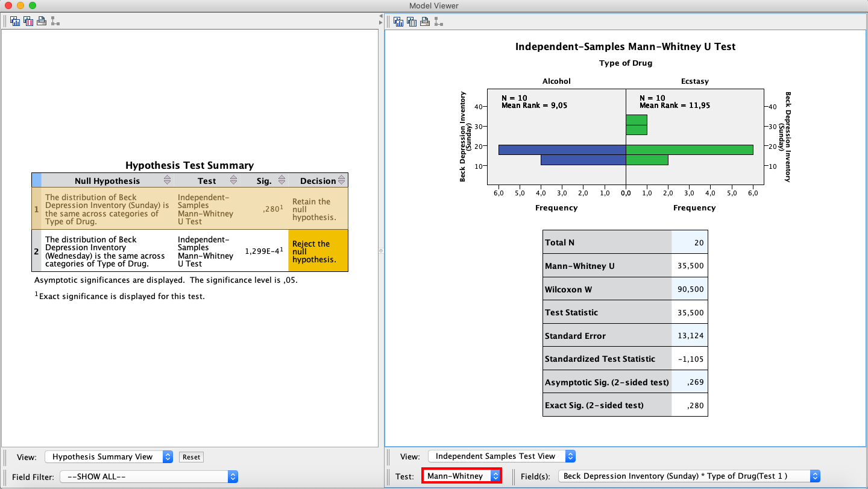Sort the table by the Null Hypothesis column
Viewport: 868px width, 489px height.
[168, 180]
